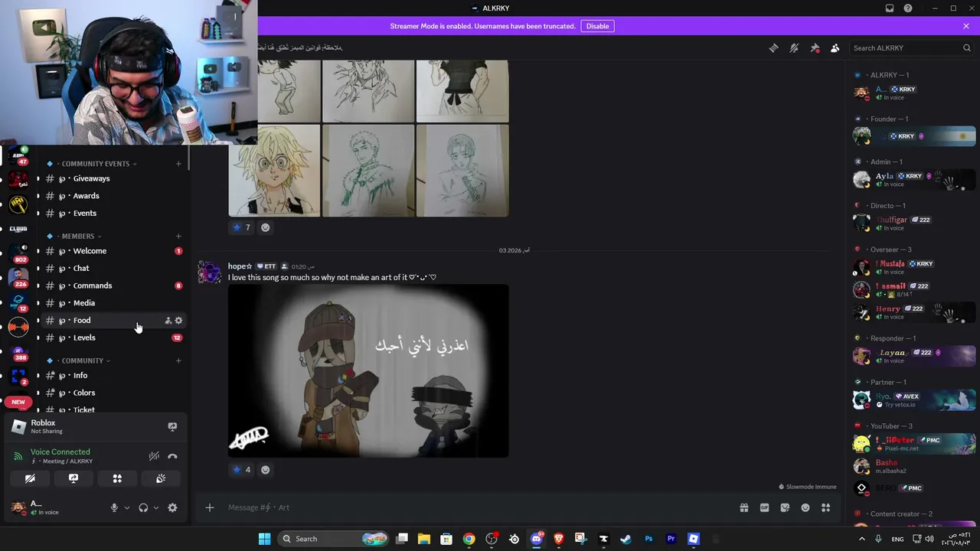
Task: Launch Photoshop from the taskbar
Action: tap(648, 539)
